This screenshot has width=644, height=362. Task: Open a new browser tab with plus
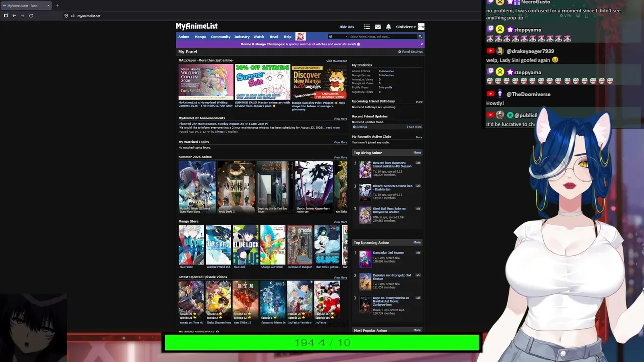[x=57, y=6]
